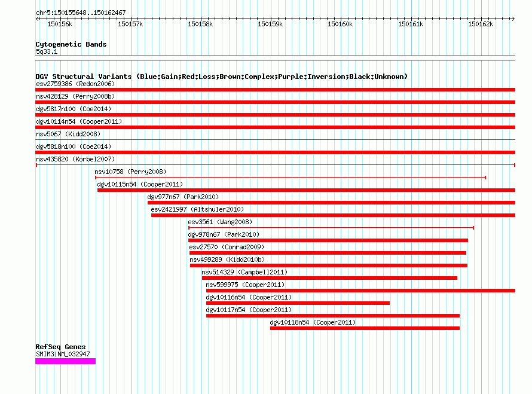The width and height of the screenshot is (532, 394).
Task: Open dgv5817n100 (Coe2014) variant label
Action: 74,109
